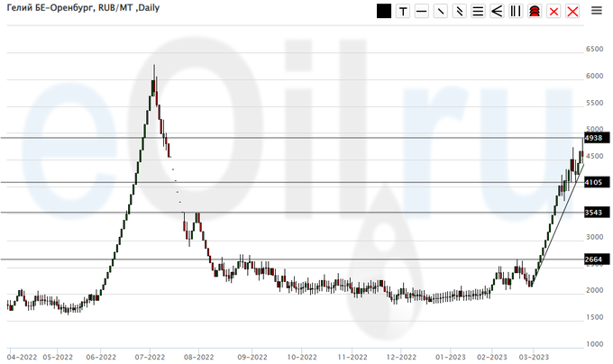Screen dimensions: 613x364
Task: Click the 4938 price level label
Action: (595, 138)
